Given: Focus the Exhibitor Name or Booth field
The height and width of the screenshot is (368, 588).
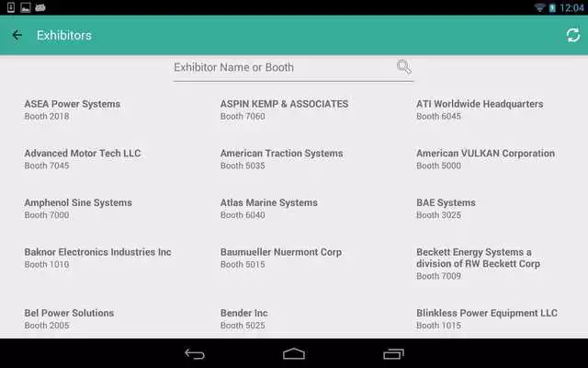Looking at the screenshot, I should (293, 68).
